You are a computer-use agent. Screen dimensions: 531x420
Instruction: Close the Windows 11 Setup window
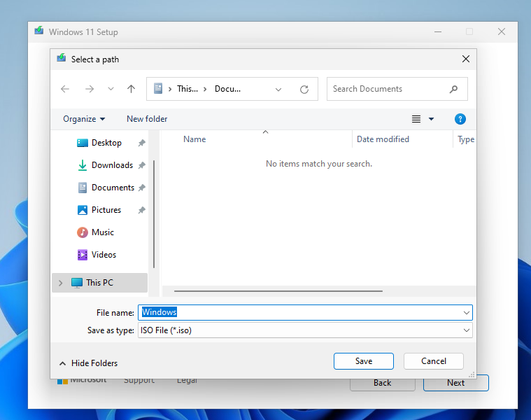pos(502,31)
